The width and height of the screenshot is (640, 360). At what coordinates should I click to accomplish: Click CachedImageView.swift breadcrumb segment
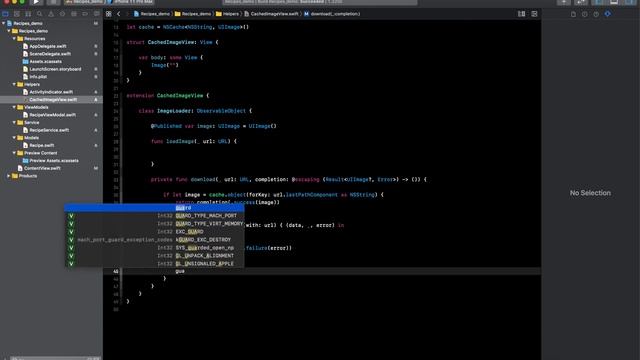[x=271, y=14]
